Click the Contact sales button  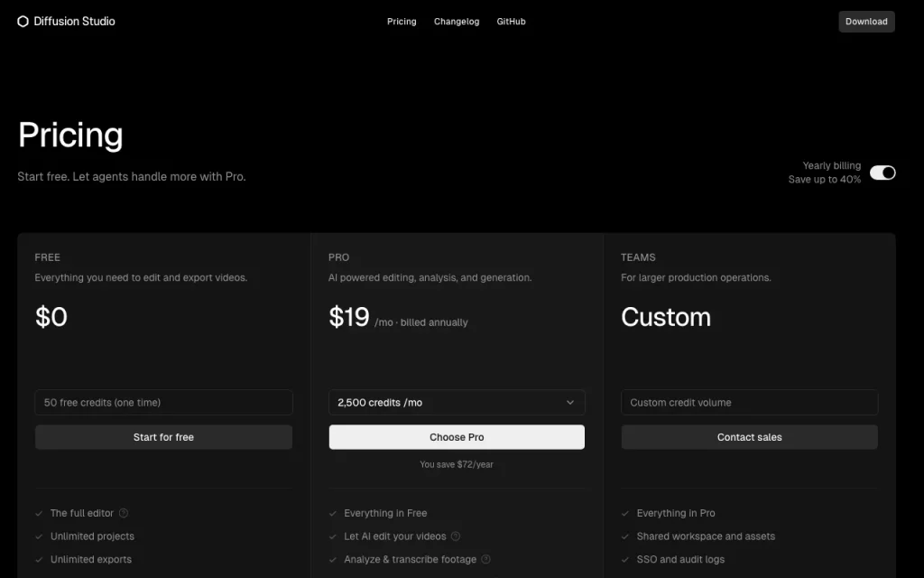click(x=749, y=437)
